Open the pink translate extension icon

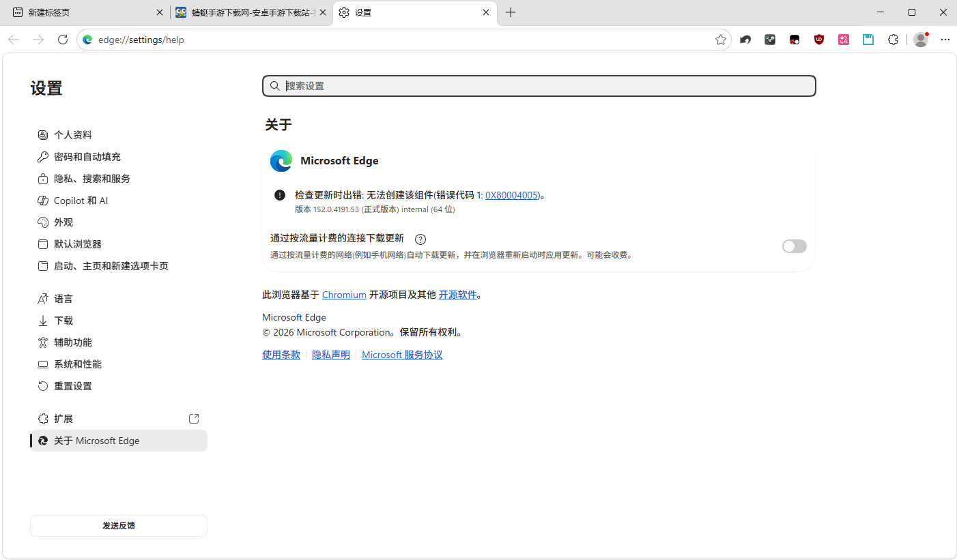click(844, 40)
